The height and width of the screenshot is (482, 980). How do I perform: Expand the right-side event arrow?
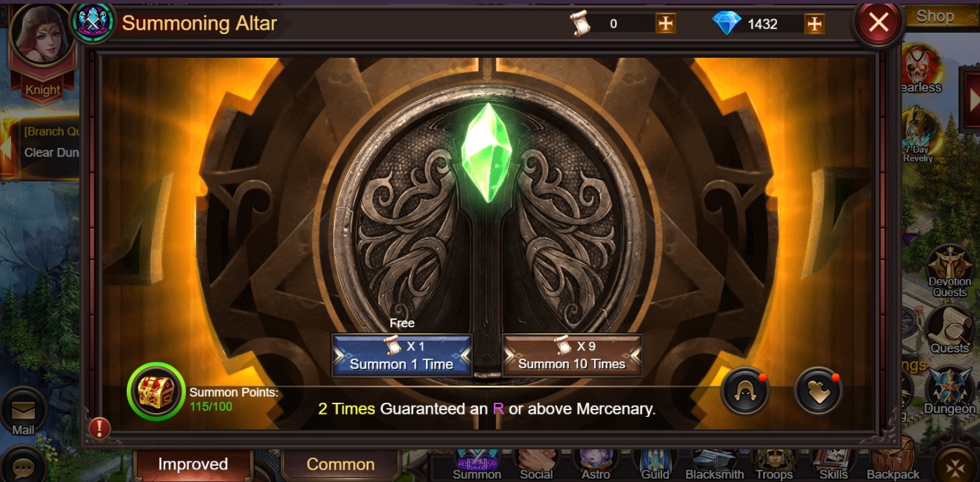970,101
